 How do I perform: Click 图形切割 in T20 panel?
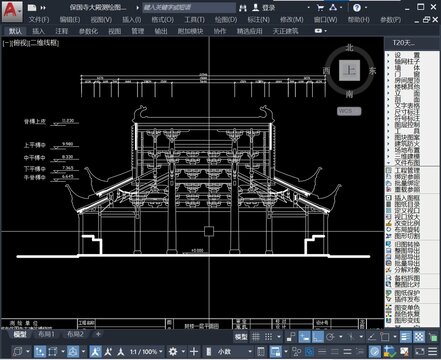407,236
